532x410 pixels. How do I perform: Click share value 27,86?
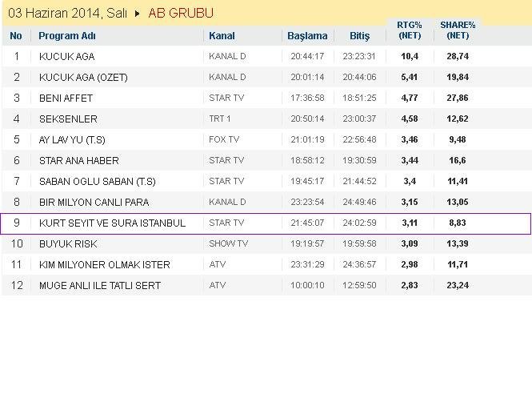click(458, 98)
